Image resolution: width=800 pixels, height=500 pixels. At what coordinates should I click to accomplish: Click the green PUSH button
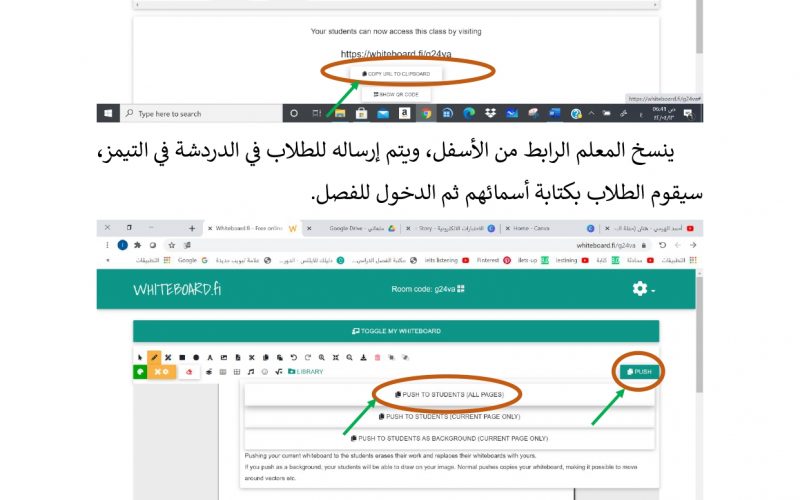(x=639, y=371)
